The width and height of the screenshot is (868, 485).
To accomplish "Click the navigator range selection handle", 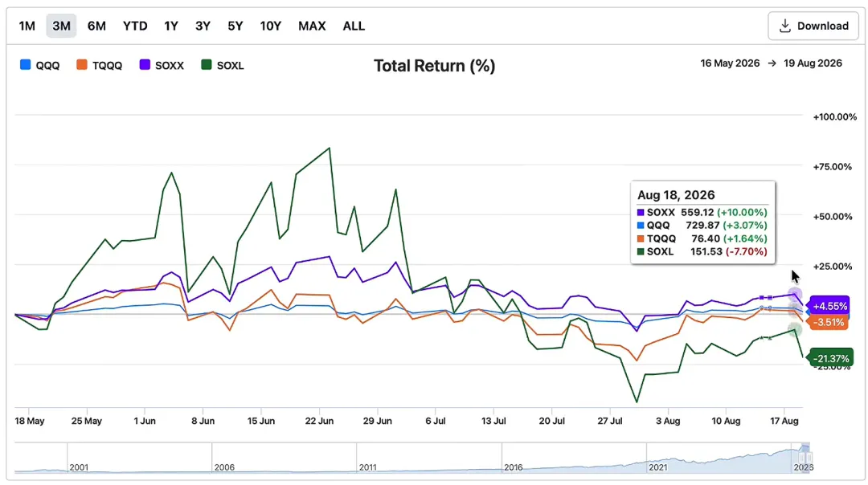I will 805,458.
